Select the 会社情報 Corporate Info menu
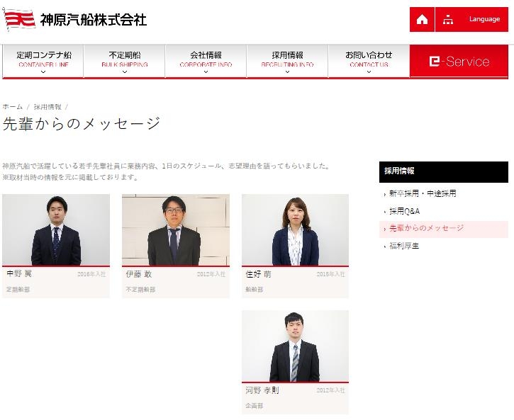The width and height of the screenshot is (514, 420). pyautogui.click(x=206, y=59)
